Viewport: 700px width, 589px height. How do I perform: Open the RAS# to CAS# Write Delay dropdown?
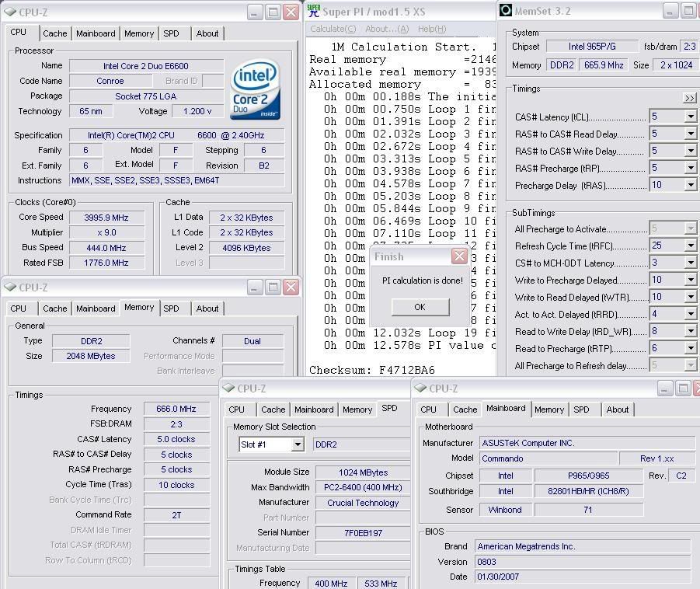(690, 151)
